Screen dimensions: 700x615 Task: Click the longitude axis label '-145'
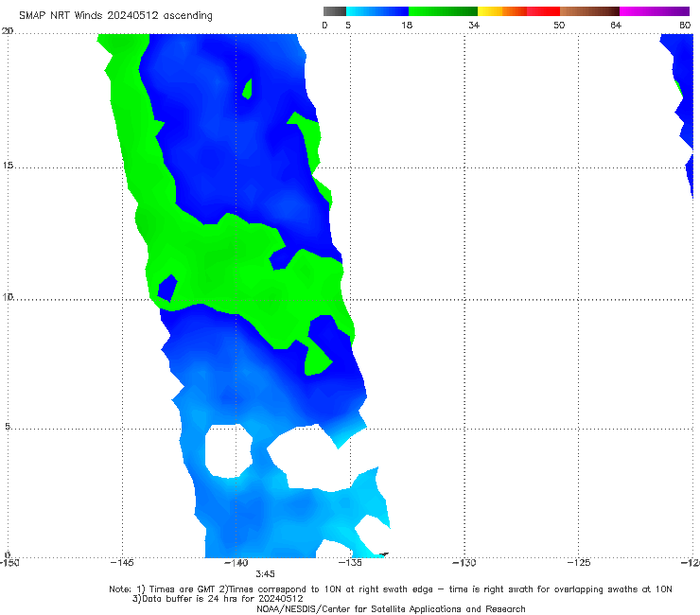click(122, 563)
